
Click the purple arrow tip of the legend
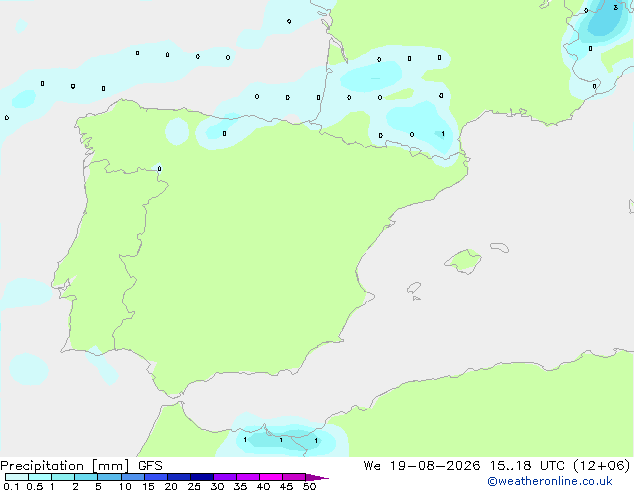(x=317, y=477)
